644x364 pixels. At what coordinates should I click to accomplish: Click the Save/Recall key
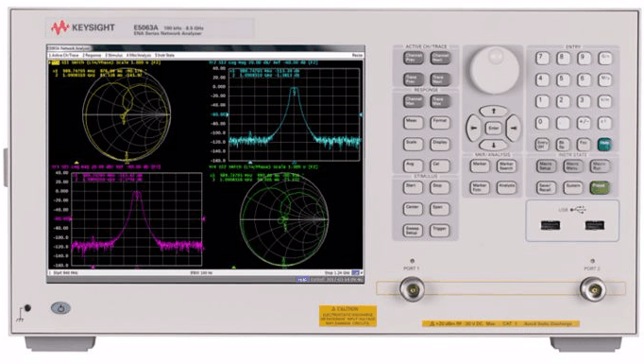[546, 188]
